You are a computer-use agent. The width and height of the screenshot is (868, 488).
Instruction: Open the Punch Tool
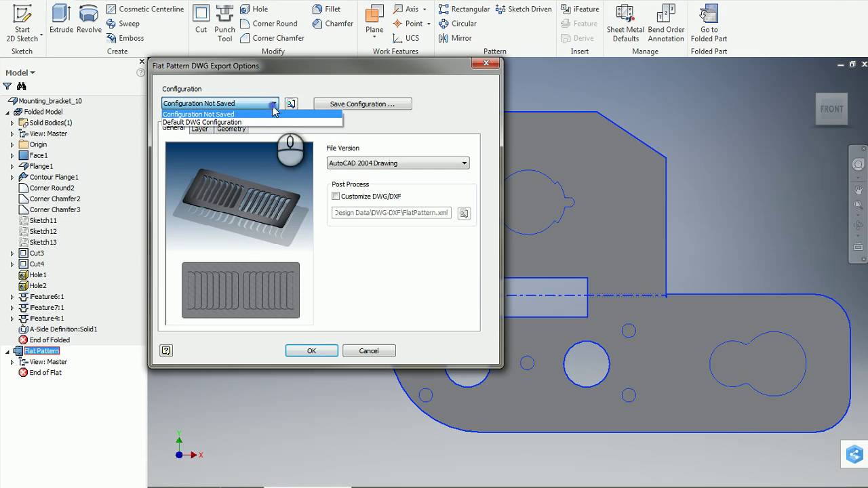pos(224,24)
